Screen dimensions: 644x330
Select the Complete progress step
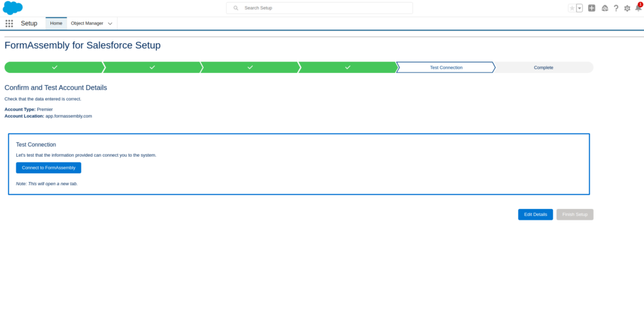(x=543, y=67)
